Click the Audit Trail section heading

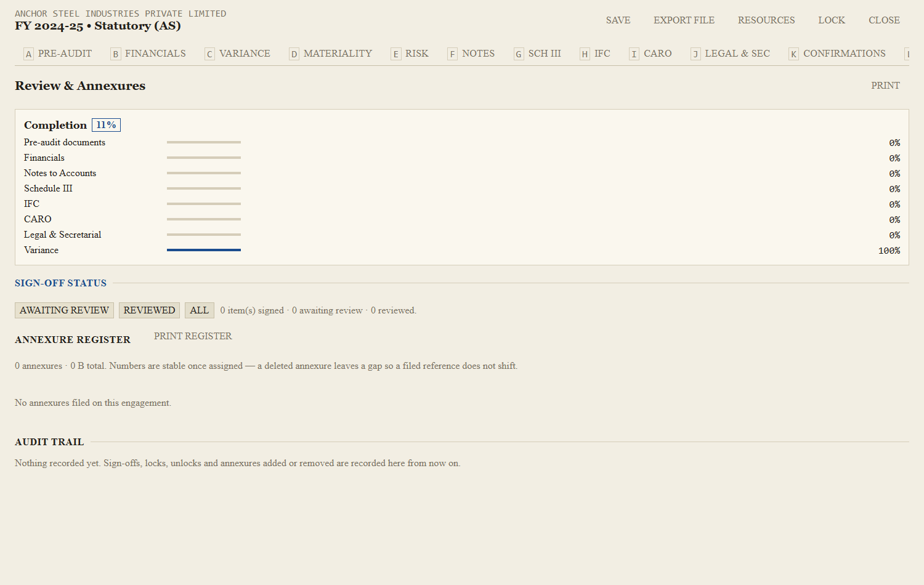pos(49,442)
